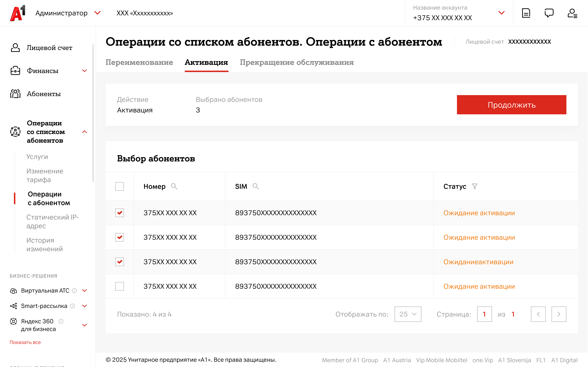Click the Показать все link

point(25,342)
